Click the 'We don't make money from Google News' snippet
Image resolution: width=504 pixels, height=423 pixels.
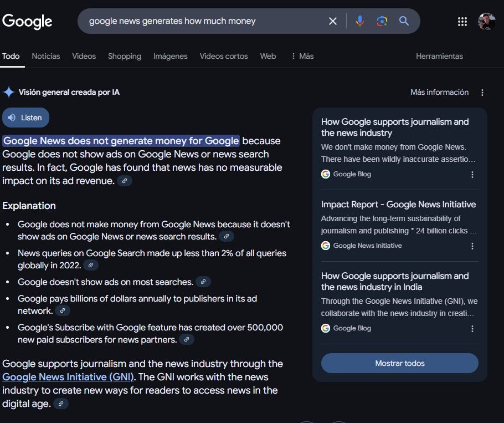pos(398,153)
